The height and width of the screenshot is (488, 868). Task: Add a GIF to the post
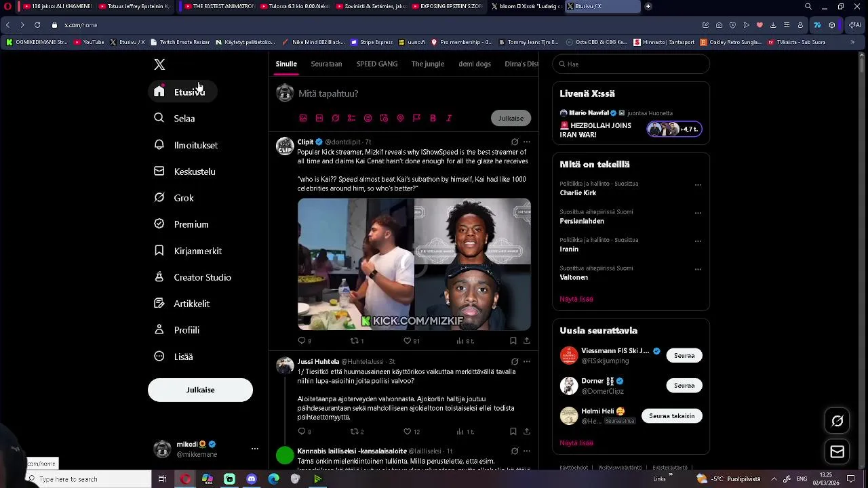[319, 118]
